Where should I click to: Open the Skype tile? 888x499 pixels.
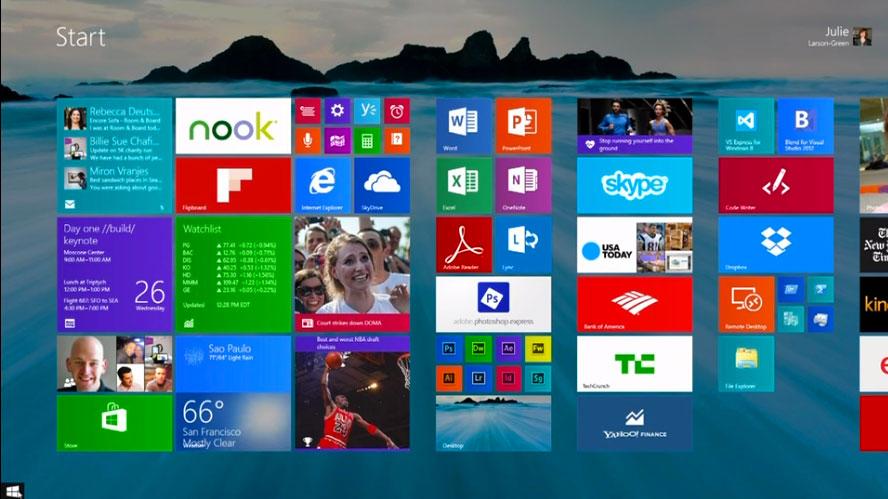[634, 185]
